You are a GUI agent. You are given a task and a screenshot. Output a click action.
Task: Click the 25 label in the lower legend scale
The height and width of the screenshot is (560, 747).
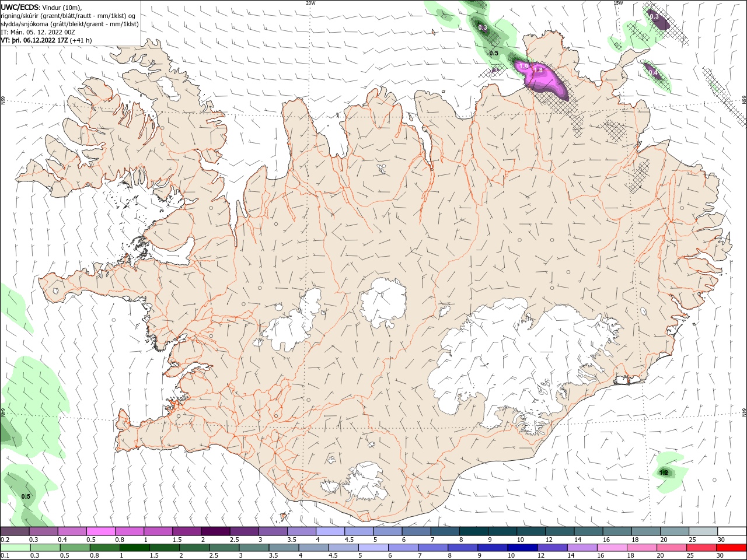[692, 555]
